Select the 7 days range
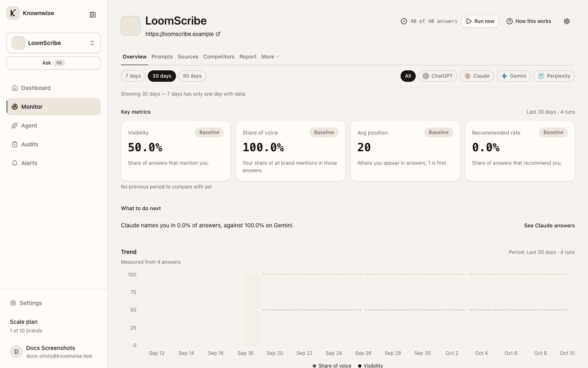The height and width of the screenshot is (368, 588). coord(133,76)
